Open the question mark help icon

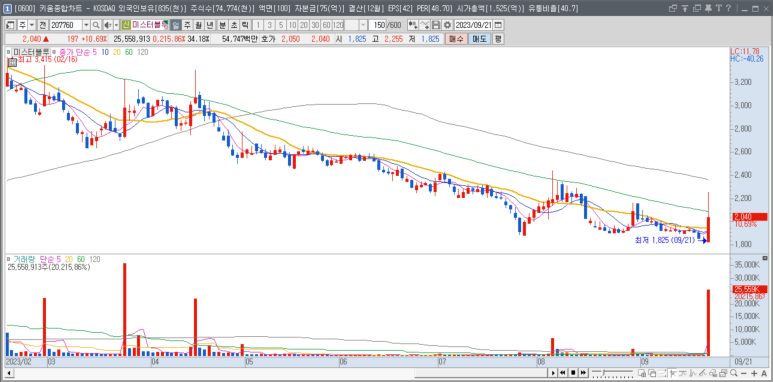pos(728,8)
